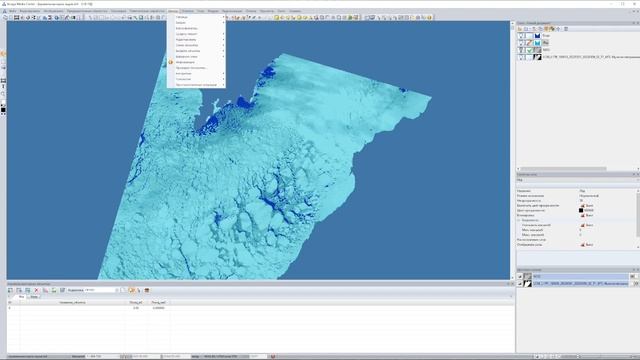Click the horizontal scrollbar under the layer list

point(563,169)
